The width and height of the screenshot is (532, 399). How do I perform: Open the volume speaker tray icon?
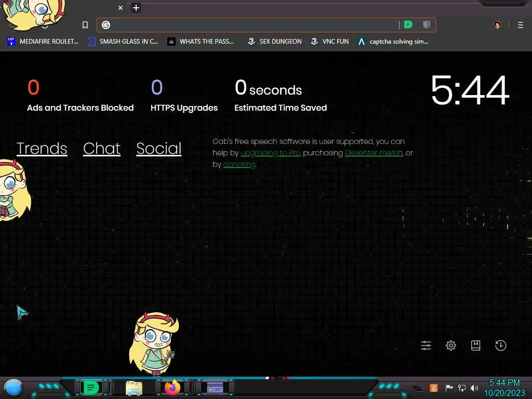[474, 388]
